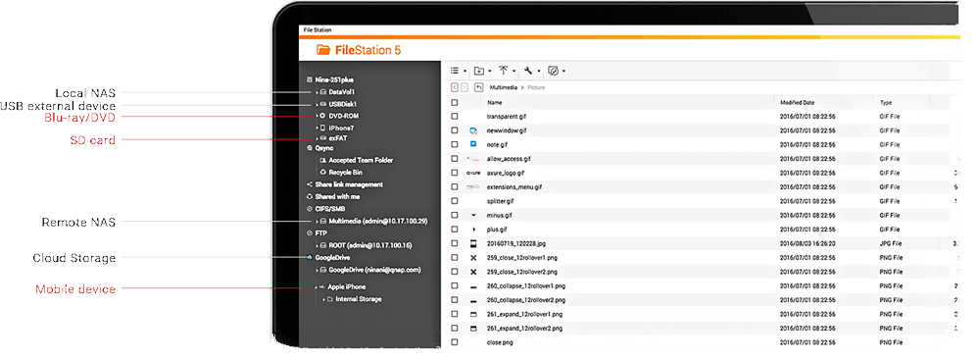Click the 259_close_12rollover1.png X thumbnail
Screen dimensions: 980x360
[x=473, y=257]
